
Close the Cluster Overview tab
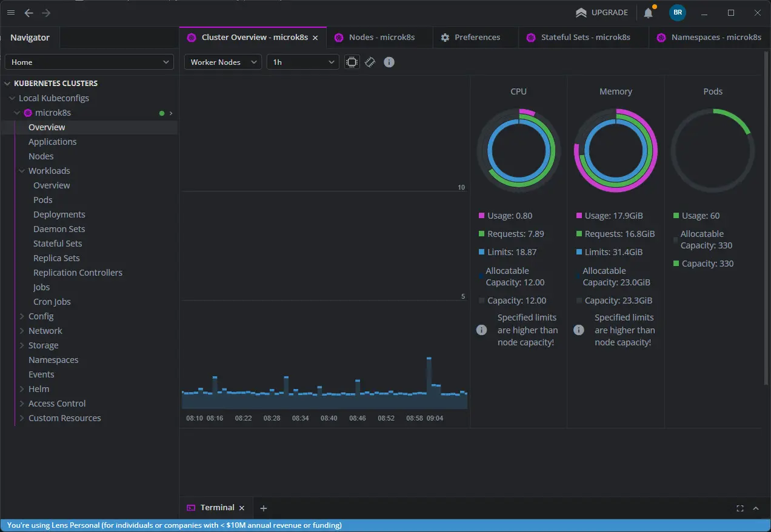(x=315, y=38)
